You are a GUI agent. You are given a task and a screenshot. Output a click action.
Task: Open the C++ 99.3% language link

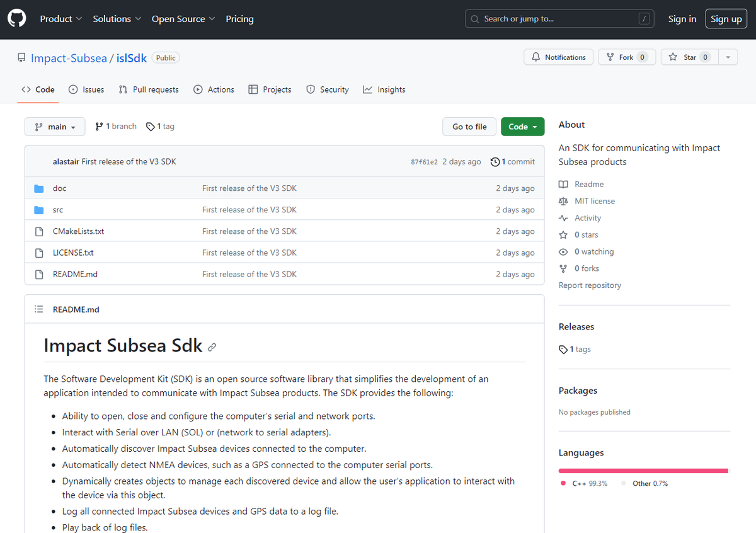pos(584,483)
